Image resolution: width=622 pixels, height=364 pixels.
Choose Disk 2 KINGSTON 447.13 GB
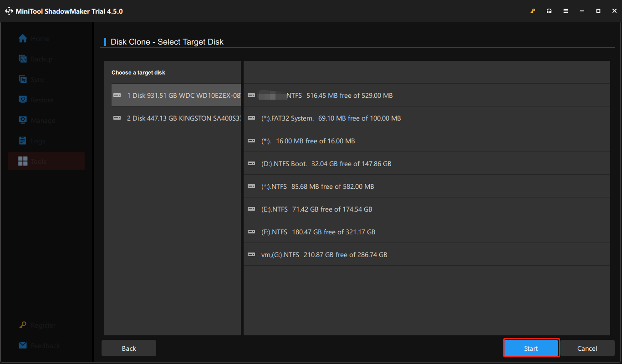pyautogui.click(x=176, y=118)
